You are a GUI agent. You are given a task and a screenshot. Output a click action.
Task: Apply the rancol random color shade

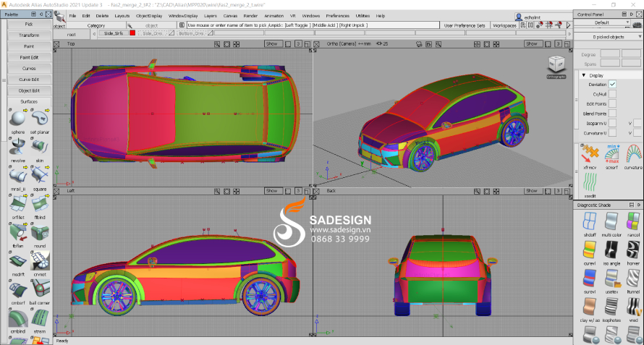(x=633, y=222)
